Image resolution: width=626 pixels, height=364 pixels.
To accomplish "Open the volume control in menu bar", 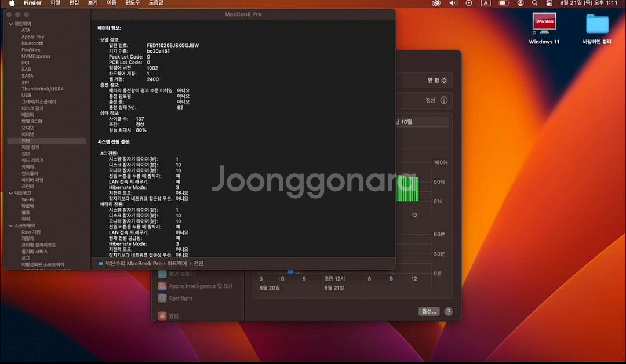I will (453, 3).
